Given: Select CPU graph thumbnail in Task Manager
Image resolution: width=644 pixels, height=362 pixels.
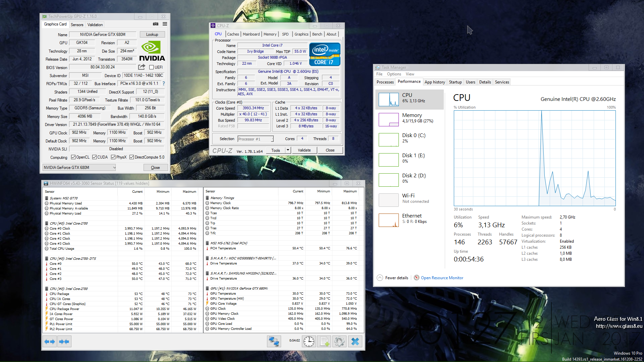Looking at the screenshot, I should [x=389, y=100].
